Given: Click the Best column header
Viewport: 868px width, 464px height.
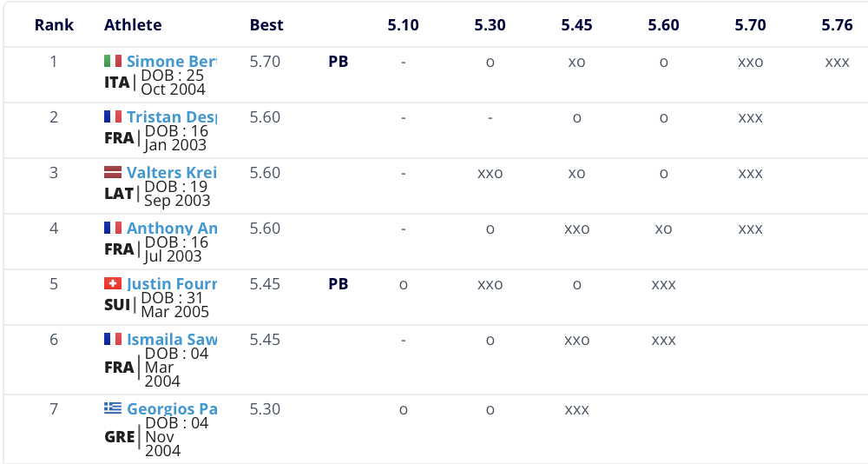Looking at the screenshot, I should 266,24.
